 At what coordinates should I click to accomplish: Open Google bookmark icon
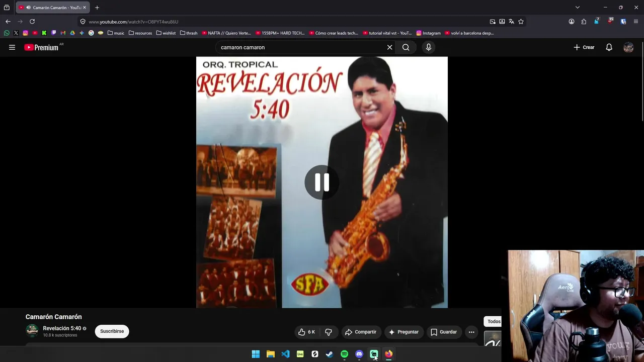point(91,33)
